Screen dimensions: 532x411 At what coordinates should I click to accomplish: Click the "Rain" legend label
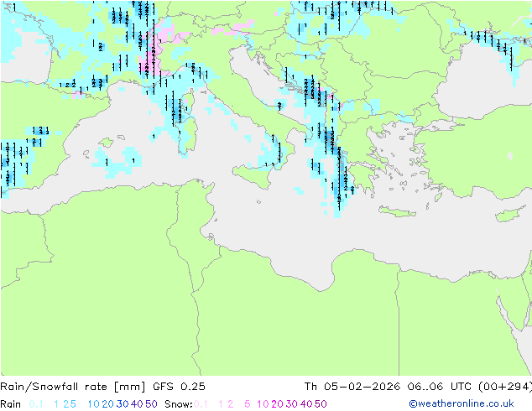point(11,404)
